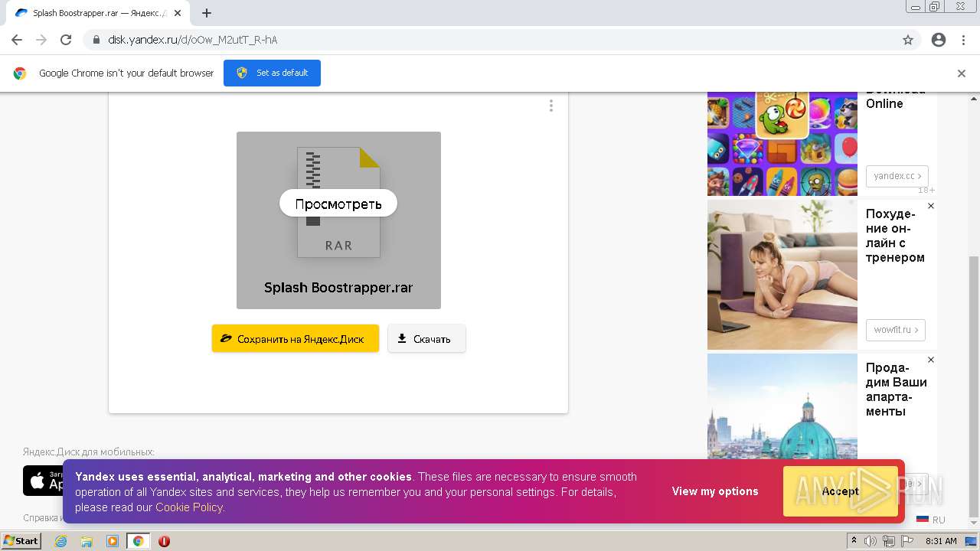Open the file explorer taskbar icon
Screen dimensions: 980x551
coord(87,541)
